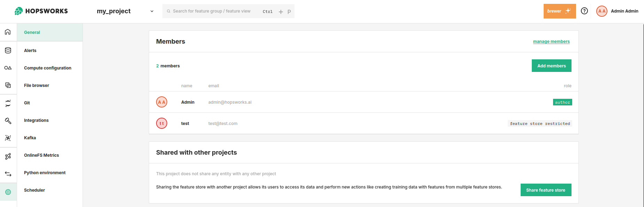Click the email column header
644x207 pixels.
214,86
